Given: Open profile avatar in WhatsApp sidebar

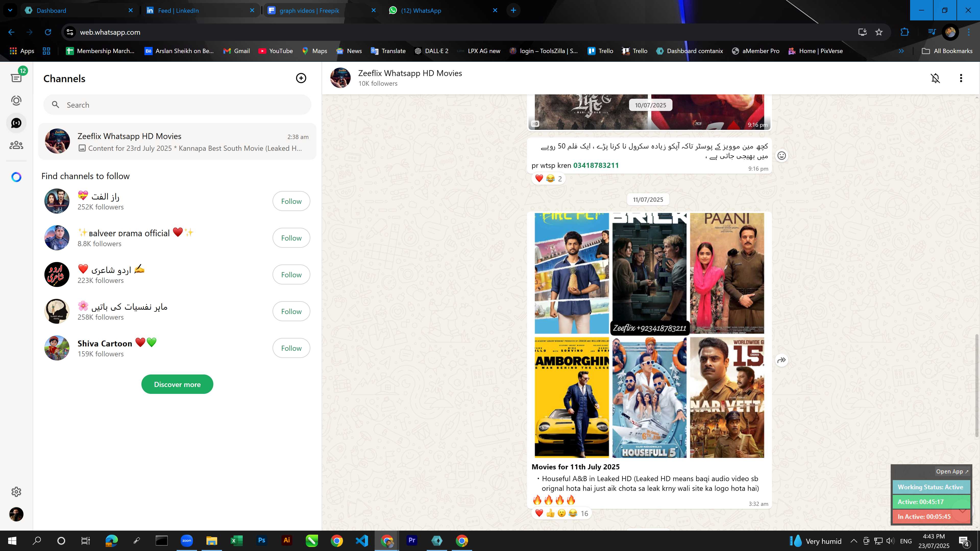Looking at the screenshot, I should [16, 514].
